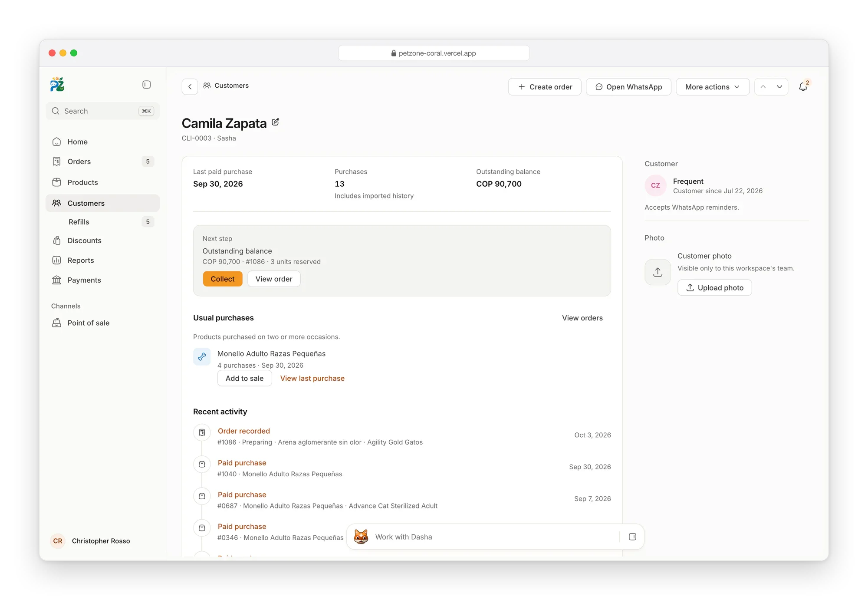Click the Work with Dasha input

click(495, 537)
